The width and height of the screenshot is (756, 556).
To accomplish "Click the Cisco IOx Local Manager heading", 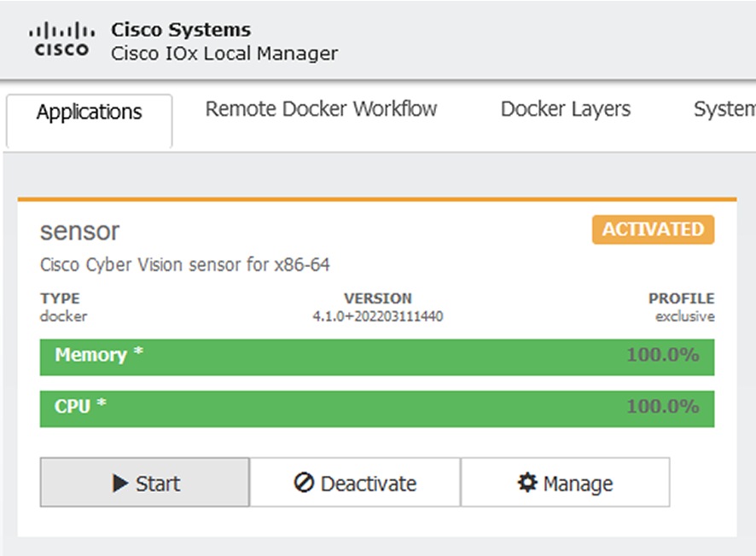I will [x=225, y=53].
